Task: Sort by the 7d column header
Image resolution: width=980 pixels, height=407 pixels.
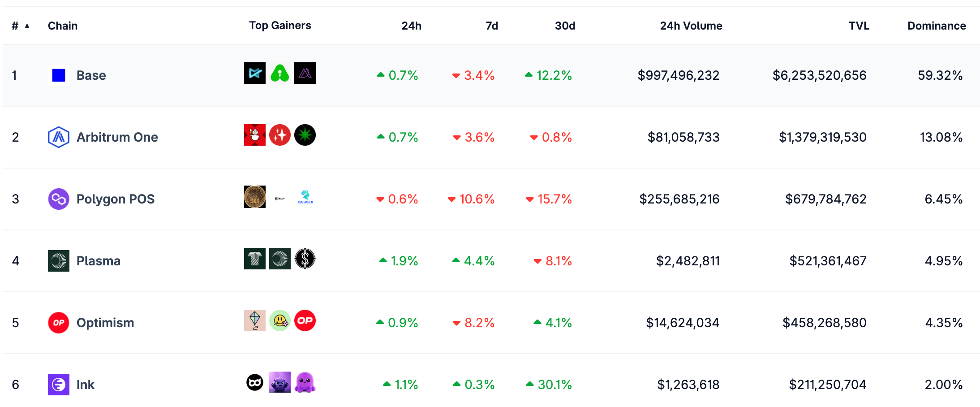Action: 492,26
